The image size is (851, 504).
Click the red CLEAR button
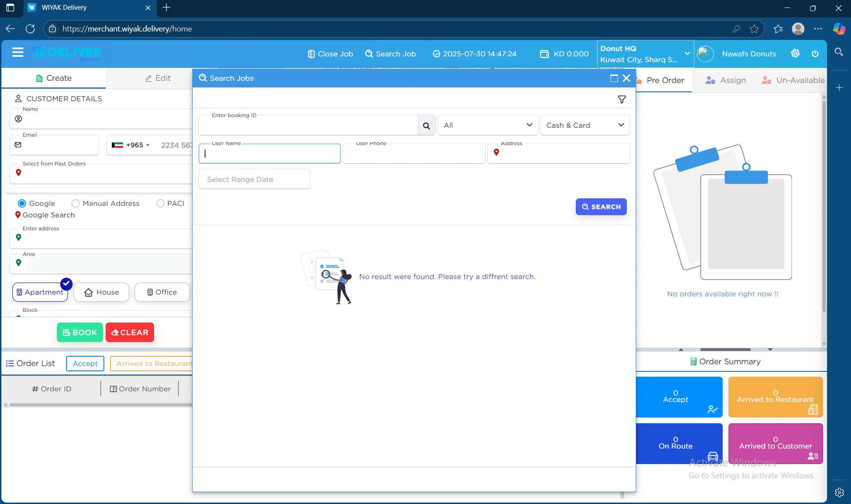pyautogui.click(x=130, y=332)
